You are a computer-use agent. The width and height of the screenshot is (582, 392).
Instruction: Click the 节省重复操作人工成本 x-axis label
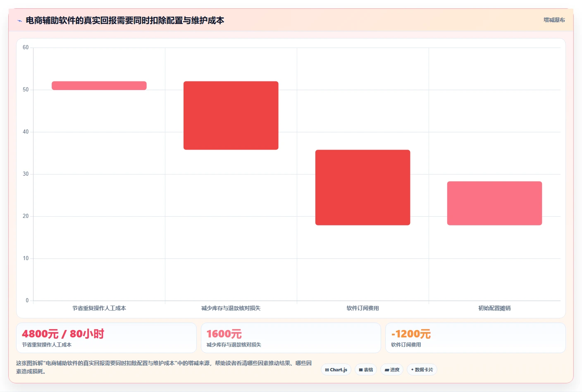99,308
